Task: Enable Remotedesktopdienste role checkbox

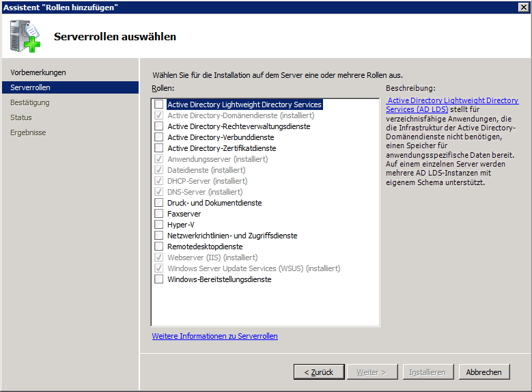Action: click(x=159, y=247)
